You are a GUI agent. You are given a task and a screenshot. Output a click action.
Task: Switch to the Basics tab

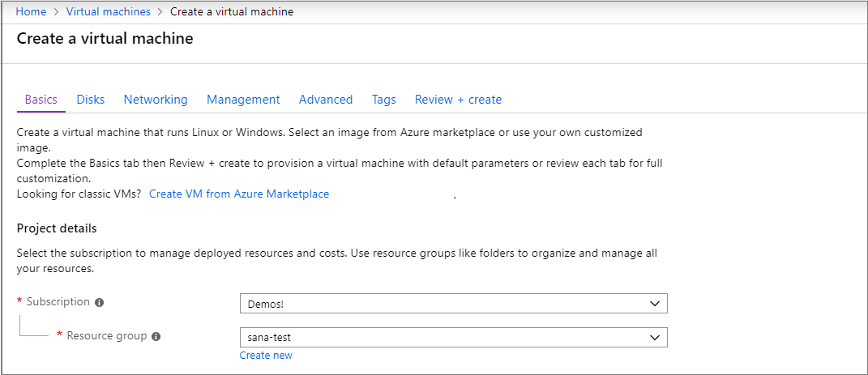point(41,100)
